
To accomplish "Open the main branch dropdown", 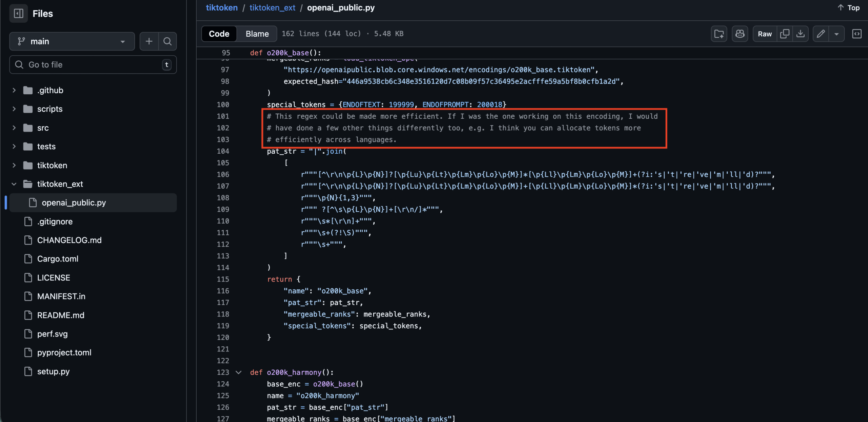I will [x=72, y=41].
